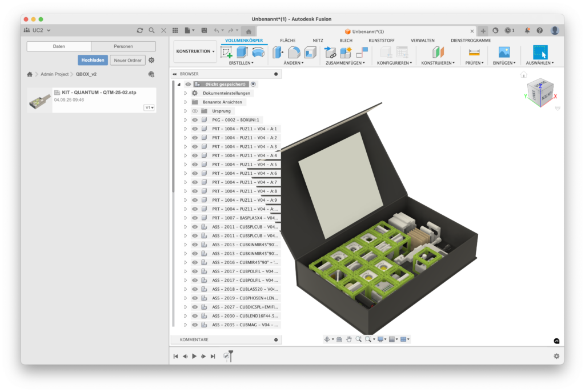Toggle visibility of ASS - 2035 - CUBMAG
This screenshot has width=585, height=392.
click(195, 325)
